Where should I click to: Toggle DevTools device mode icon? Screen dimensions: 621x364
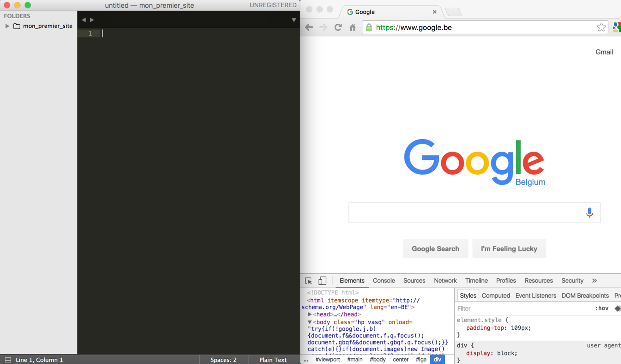tap(322, 281)
